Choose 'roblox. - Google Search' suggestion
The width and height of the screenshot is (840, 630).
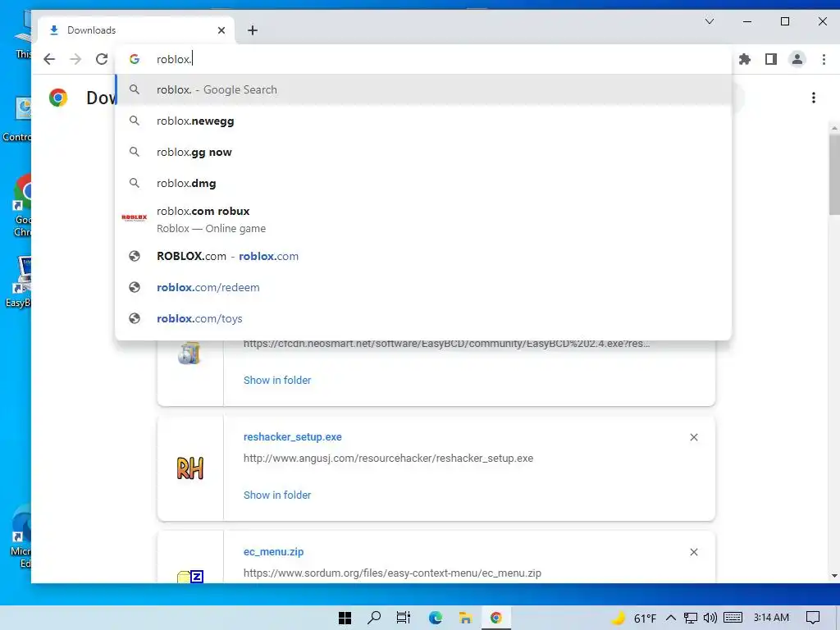423,90
